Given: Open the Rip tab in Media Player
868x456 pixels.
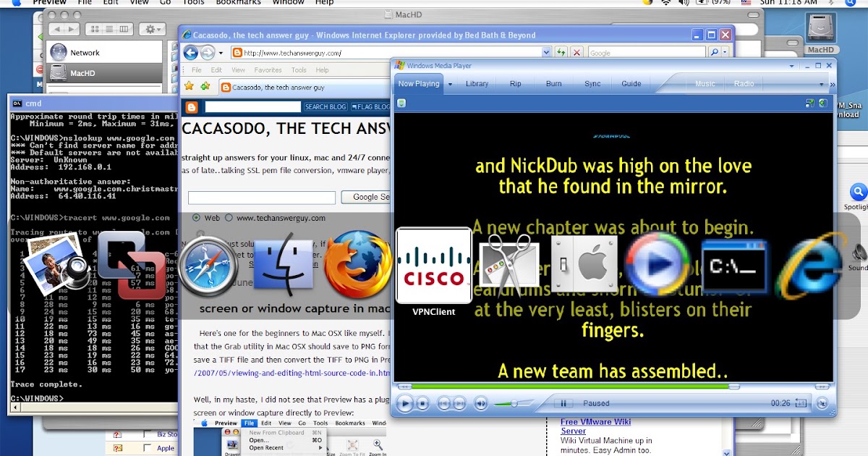Looking at the screenshot, I should click(x=515, y=84).
